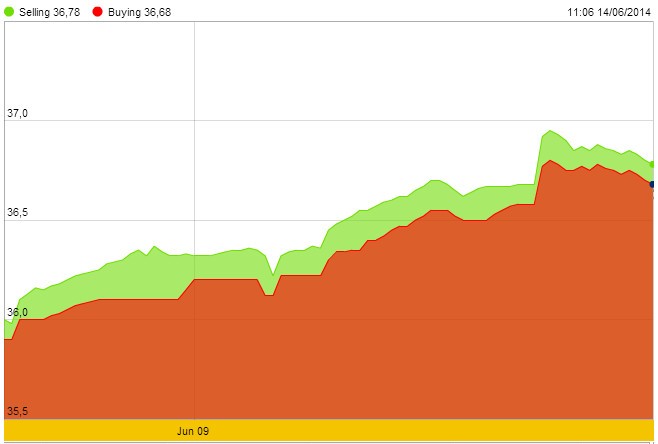
Task: Select the dark Buying endpoint marker
Action: (653, 184)
